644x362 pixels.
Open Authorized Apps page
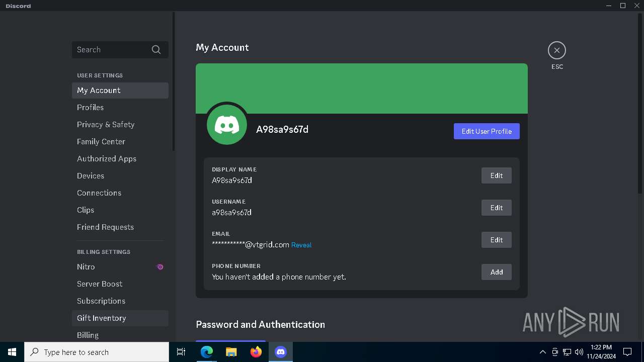pyautogui.click(x=120, y=159)
